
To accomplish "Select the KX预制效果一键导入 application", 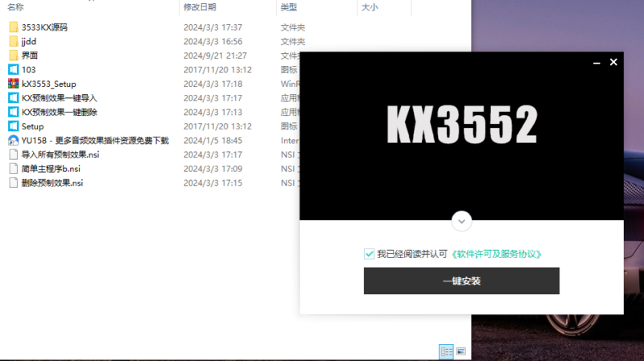I will [x=59, y=98].
